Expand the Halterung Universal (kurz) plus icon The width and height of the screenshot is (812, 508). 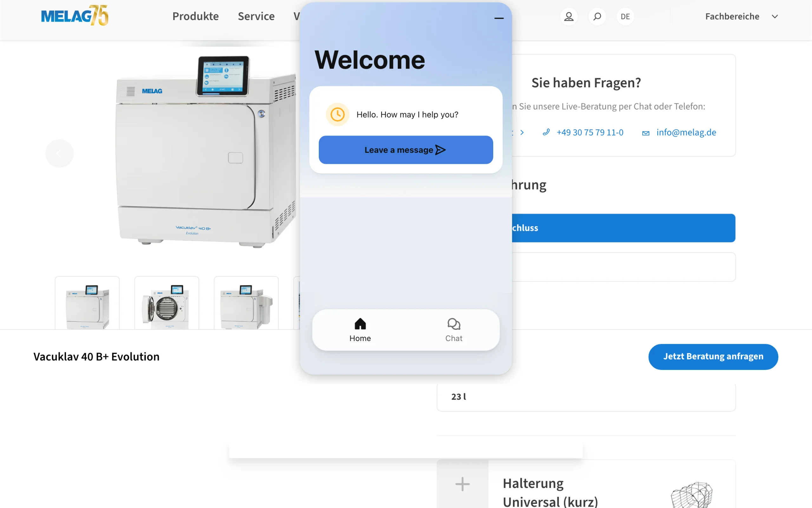tap(462, 484)
